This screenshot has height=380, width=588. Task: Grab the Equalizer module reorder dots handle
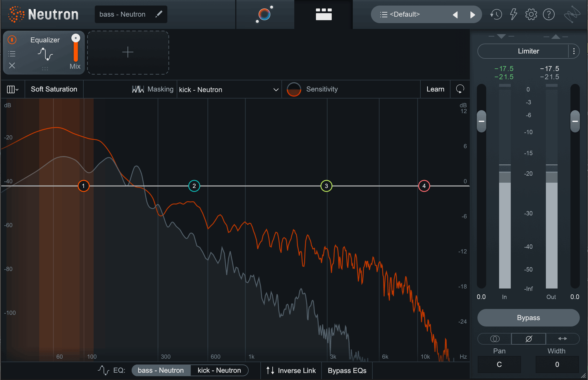[x=45, y=69]
